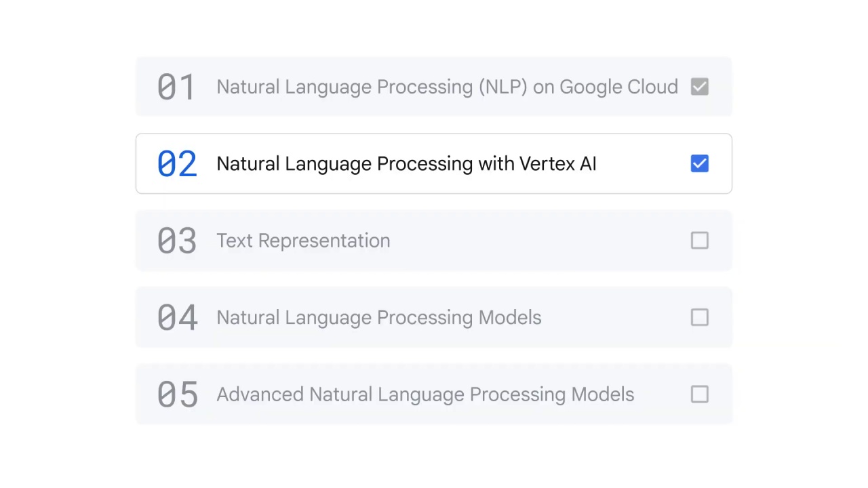Click the module number 03

tap(176, 241)
